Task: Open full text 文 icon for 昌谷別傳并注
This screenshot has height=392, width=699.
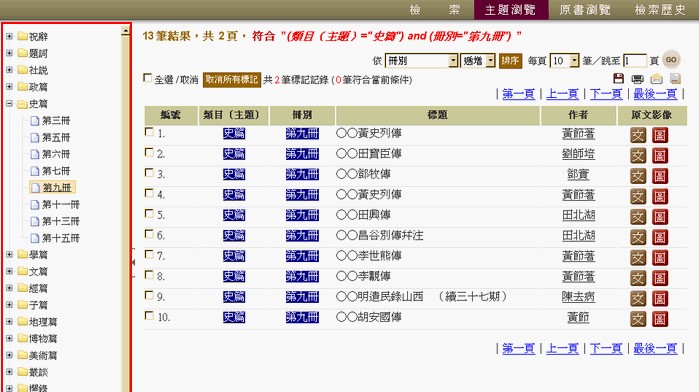Action: 638,237
